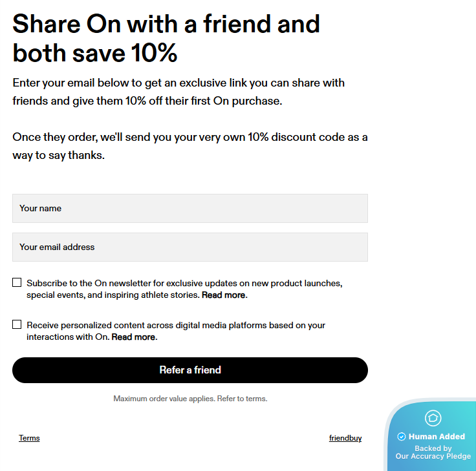Click the Human Added label
Viewport: 476px width, 471px height.
click(437, 437)
